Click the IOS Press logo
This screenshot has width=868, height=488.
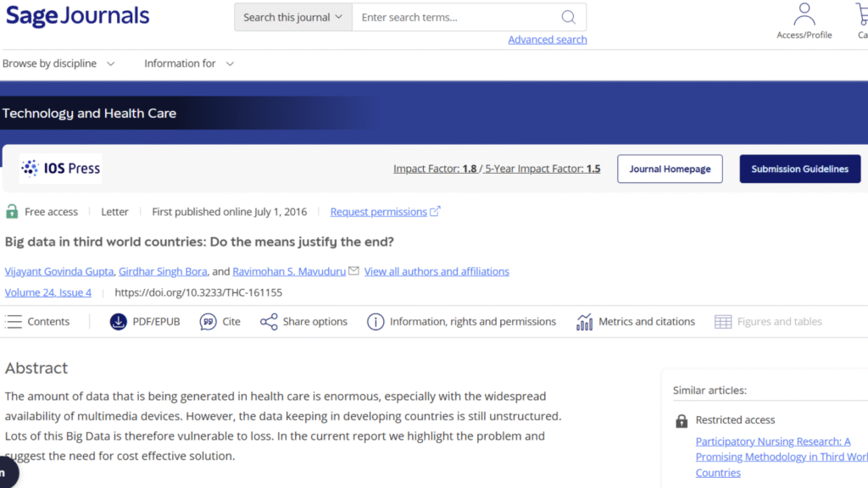[x=61, y=169]
